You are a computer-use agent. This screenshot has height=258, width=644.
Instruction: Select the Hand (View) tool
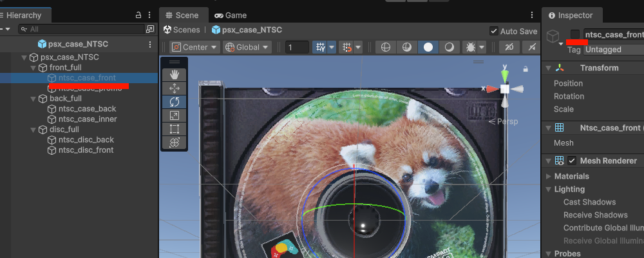(x=175, y=75)
